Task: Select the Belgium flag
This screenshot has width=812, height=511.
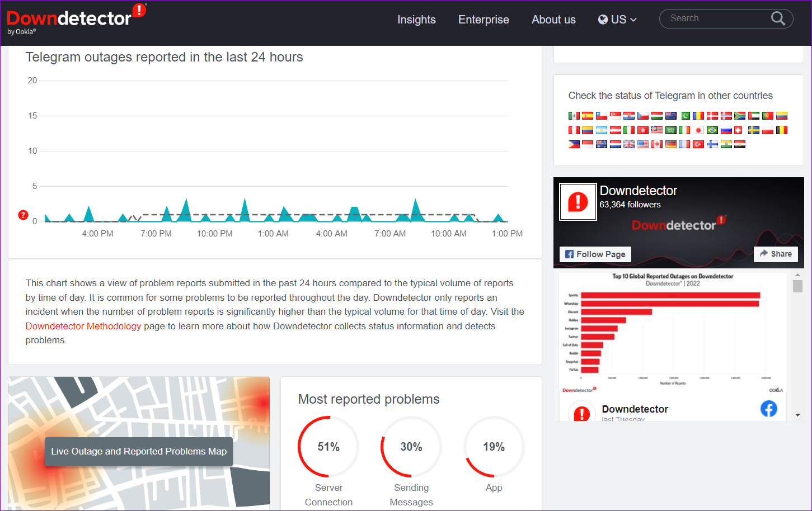Action: pos(782,130)
